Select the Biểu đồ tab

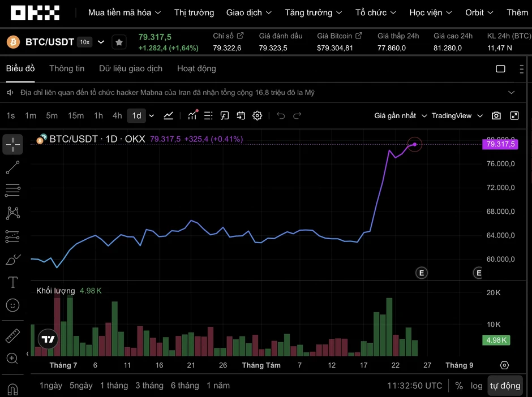pos(20,69)
